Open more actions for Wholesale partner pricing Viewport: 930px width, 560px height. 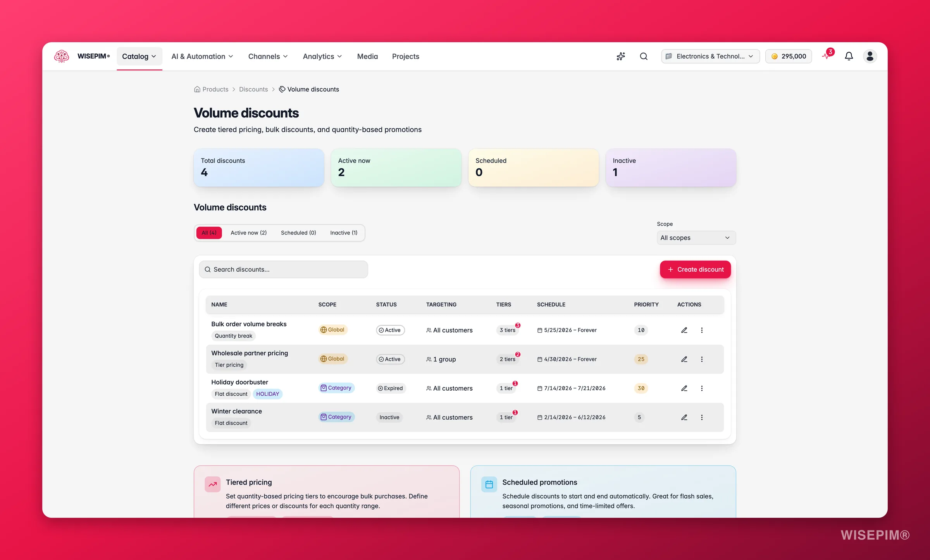702,359
